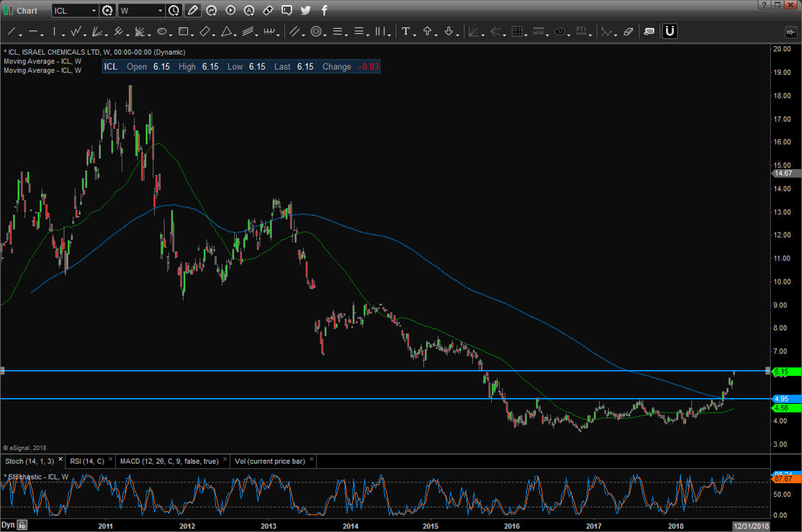Screen dimensions: 802x532
Task: Share the chart on Twitter
Action: click(305, 10)
